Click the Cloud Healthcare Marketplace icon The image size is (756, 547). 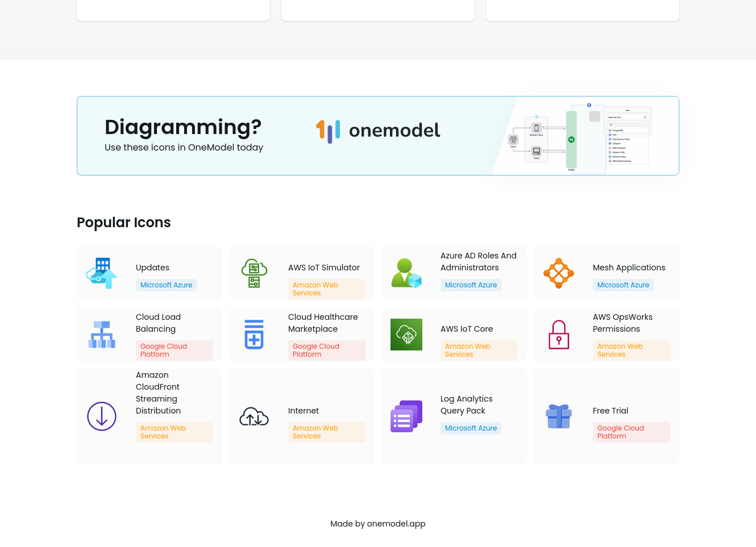coord(254,335)
